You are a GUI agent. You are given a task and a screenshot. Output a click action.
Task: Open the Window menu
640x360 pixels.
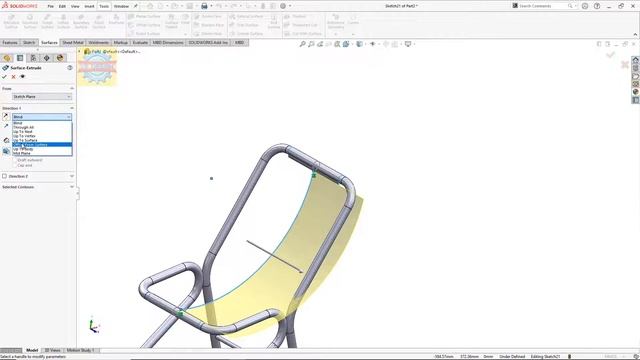(121, 6)
